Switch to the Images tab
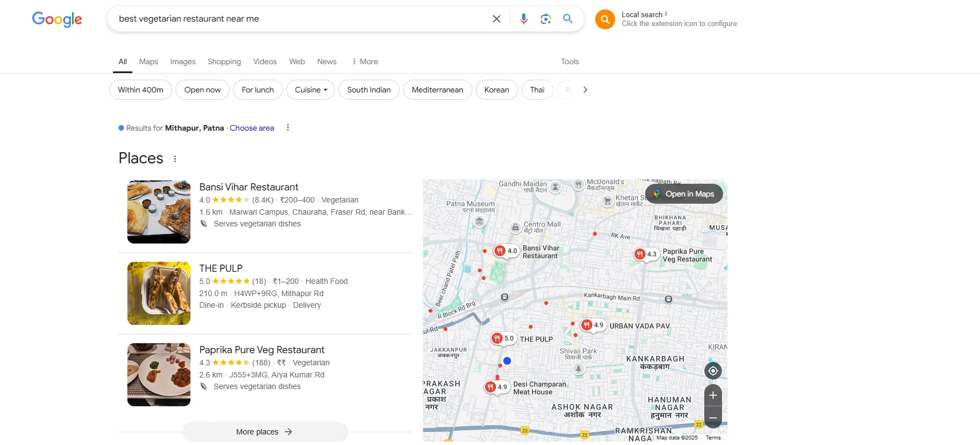The height and width of the screenshot is (445, 980). click(183, 61)
